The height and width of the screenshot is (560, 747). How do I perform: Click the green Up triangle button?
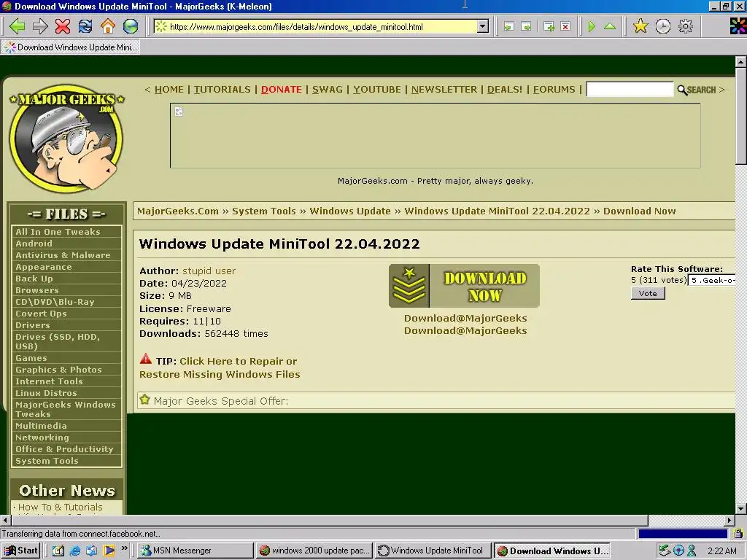(610, 26)
